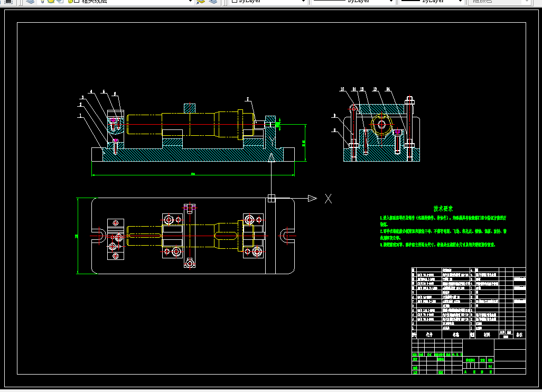This screenshot has width=542, height=392.
Task: Select the plan view width dimension text
Action: [77, 236]
